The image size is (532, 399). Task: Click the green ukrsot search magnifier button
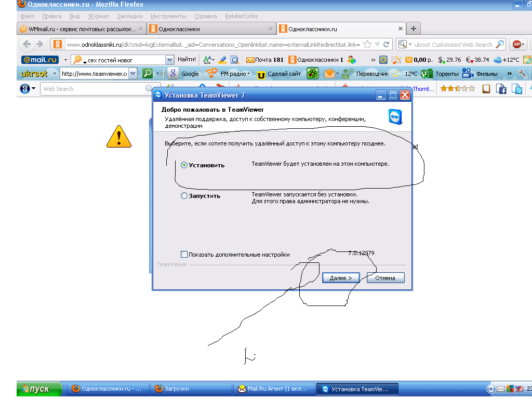click(147, 73)
